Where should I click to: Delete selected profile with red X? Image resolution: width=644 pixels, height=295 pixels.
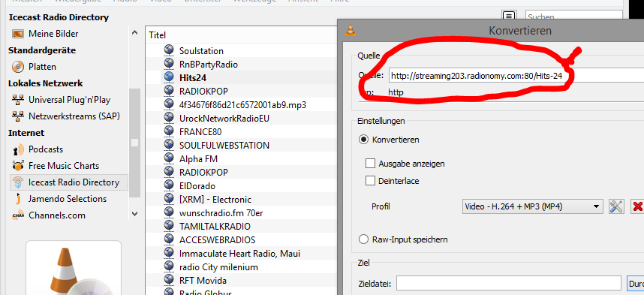(636, 206)
